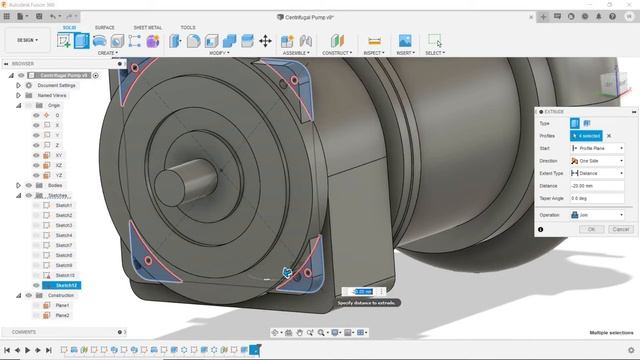The width and height of the screenshot is (640, 360).
Task: Select the Insert image icon
Action: 405,41
